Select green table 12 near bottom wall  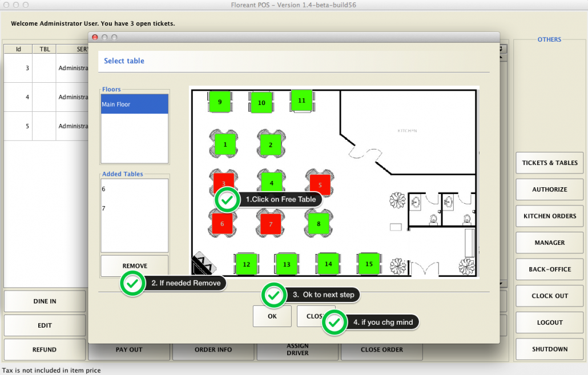[x=247, y=264]
